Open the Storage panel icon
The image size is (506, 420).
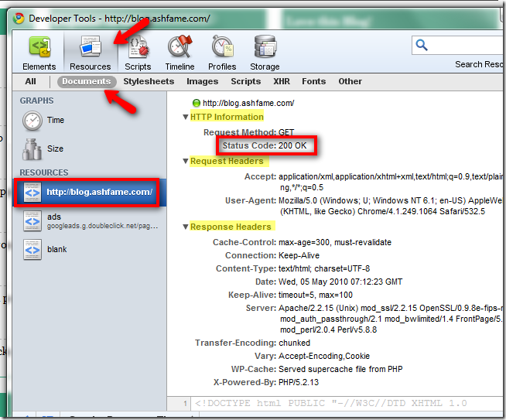265,47
